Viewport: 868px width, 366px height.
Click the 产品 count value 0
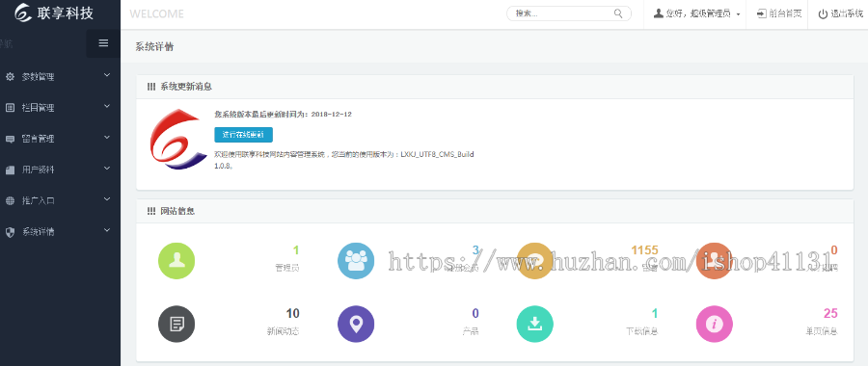tap(475, 313)
